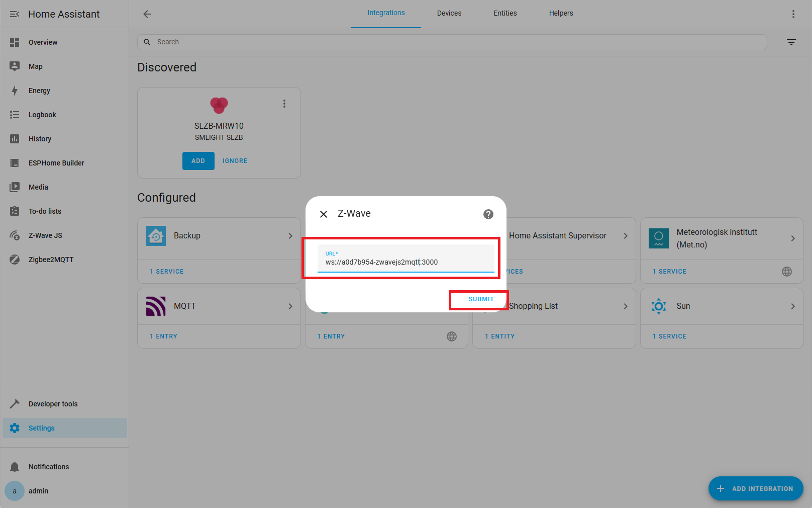Expand the Home Assistant Supervisor chevron
Image resolution: width=812 pixels, height=508 pixels.
click(x=626, y=236)
